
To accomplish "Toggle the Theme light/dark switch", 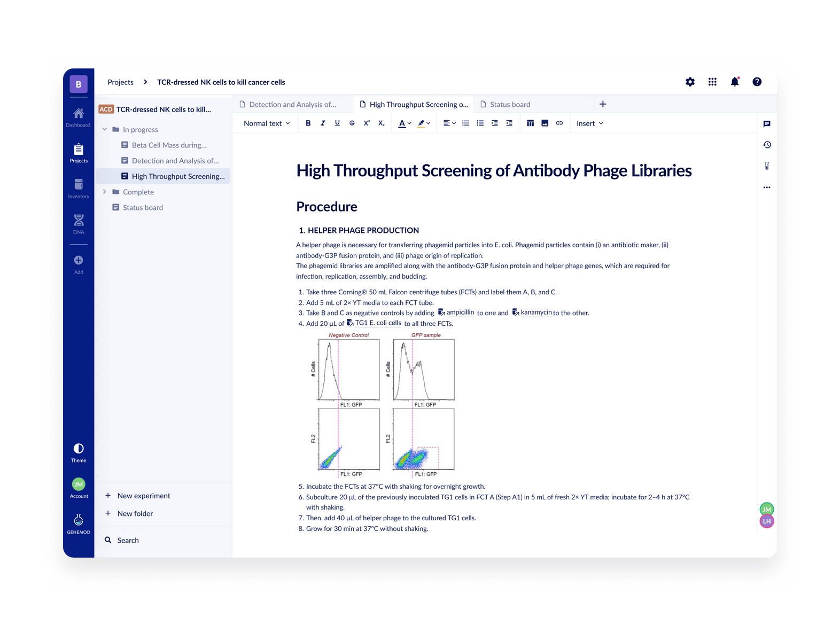I will 79,449.
